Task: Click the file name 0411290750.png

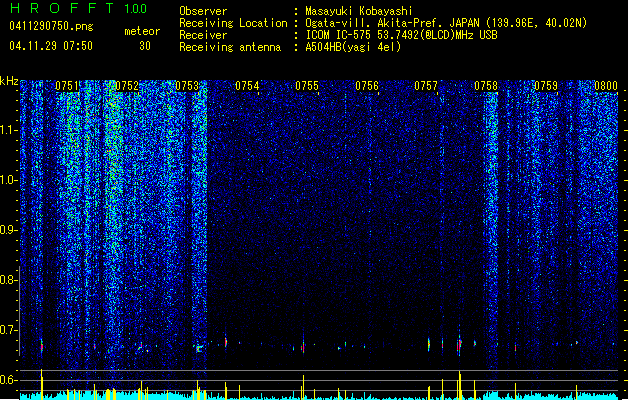Action: click(51, 26)
